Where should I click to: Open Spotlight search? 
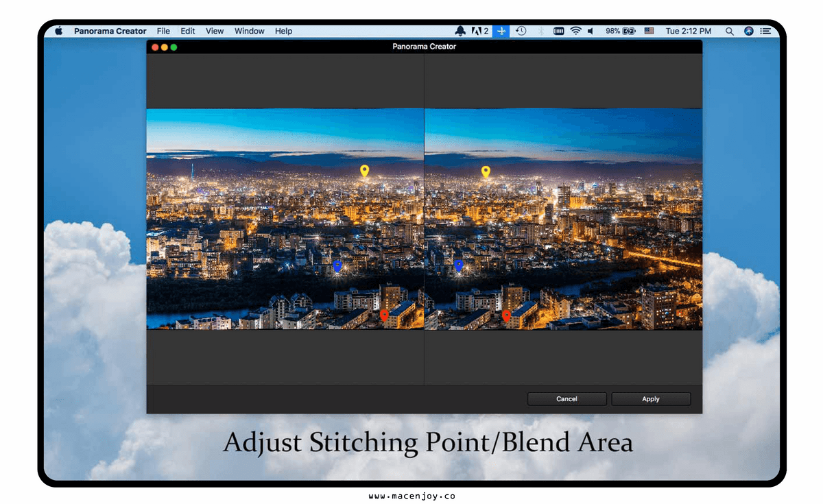pos(730,31)
